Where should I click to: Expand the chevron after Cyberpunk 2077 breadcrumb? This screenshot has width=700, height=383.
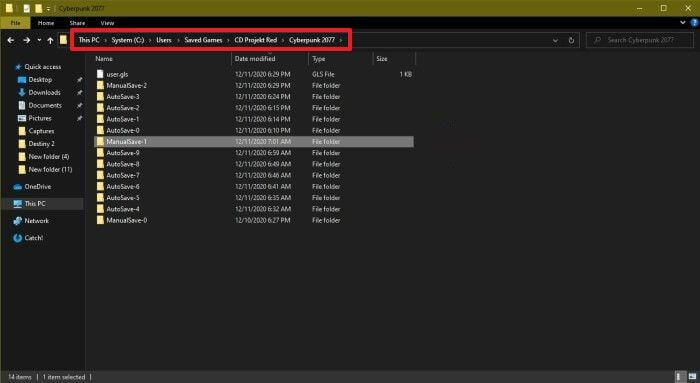click(341, 40)
